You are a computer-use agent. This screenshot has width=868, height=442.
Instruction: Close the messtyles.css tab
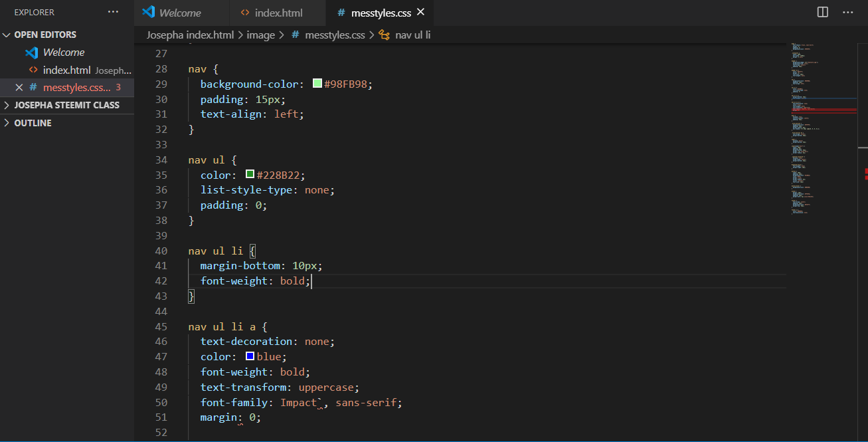pyautogui.click(x=420, y=12)
